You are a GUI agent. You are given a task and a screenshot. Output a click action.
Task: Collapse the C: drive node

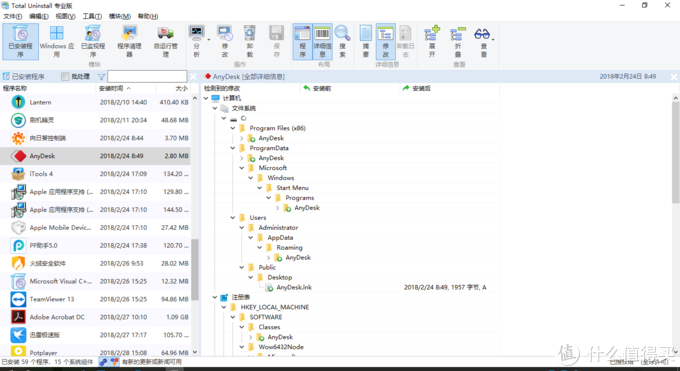(224, 118)
